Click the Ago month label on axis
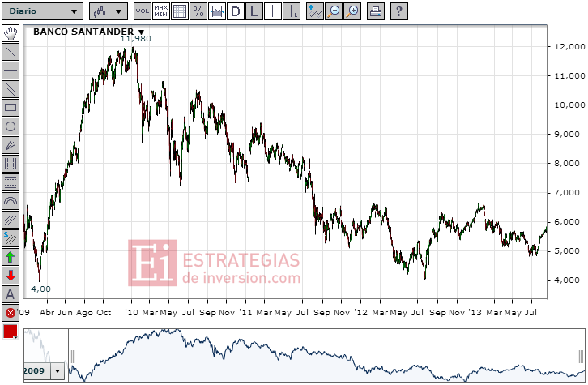 84,313
